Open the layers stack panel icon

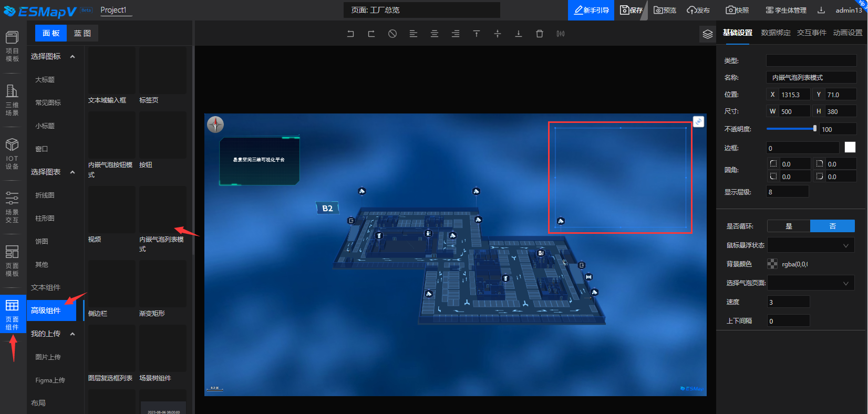pos(707,34)
